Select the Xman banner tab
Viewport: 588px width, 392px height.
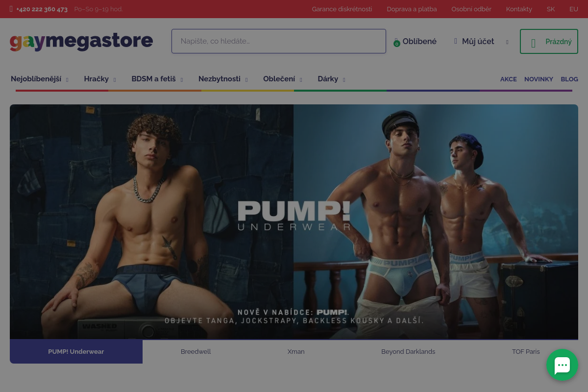coord(296,351)
